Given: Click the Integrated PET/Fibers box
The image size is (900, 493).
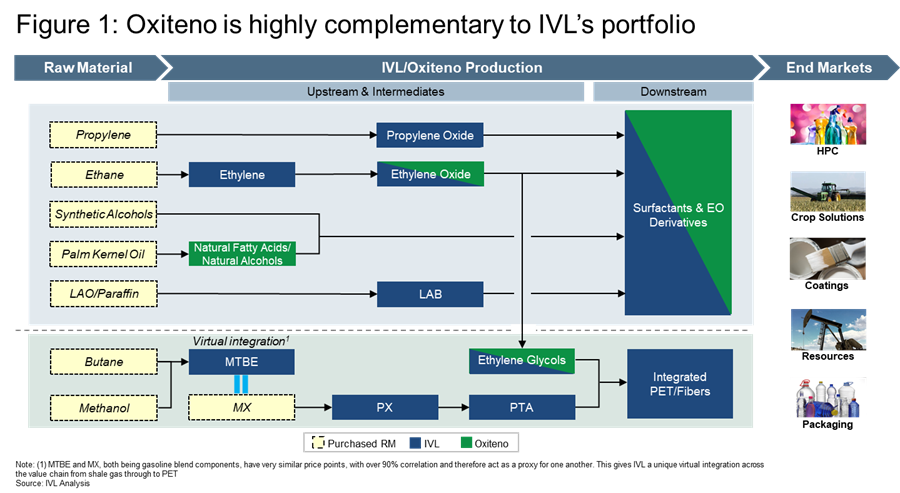Looking at the screenshot, I should (680, 384).
